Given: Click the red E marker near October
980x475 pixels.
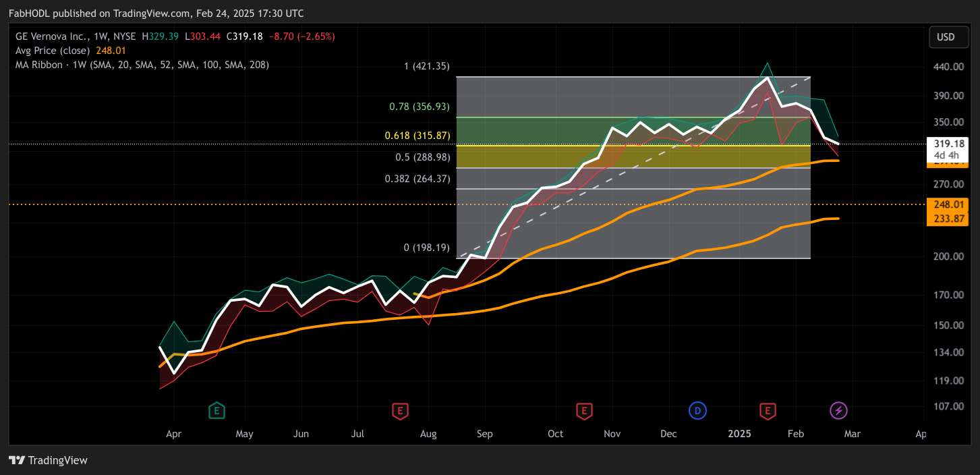Looking at the screenshot, I should 584,410.
